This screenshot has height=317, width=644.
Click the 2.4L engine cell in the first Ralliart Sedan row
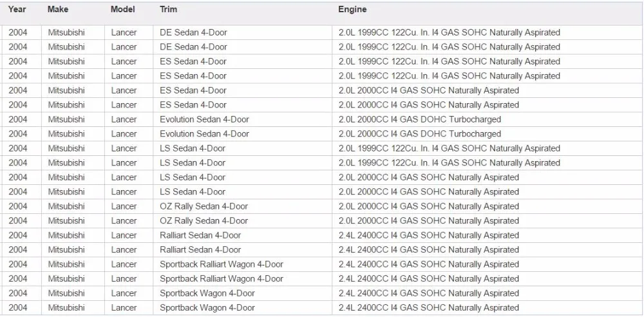click(487, 235)
